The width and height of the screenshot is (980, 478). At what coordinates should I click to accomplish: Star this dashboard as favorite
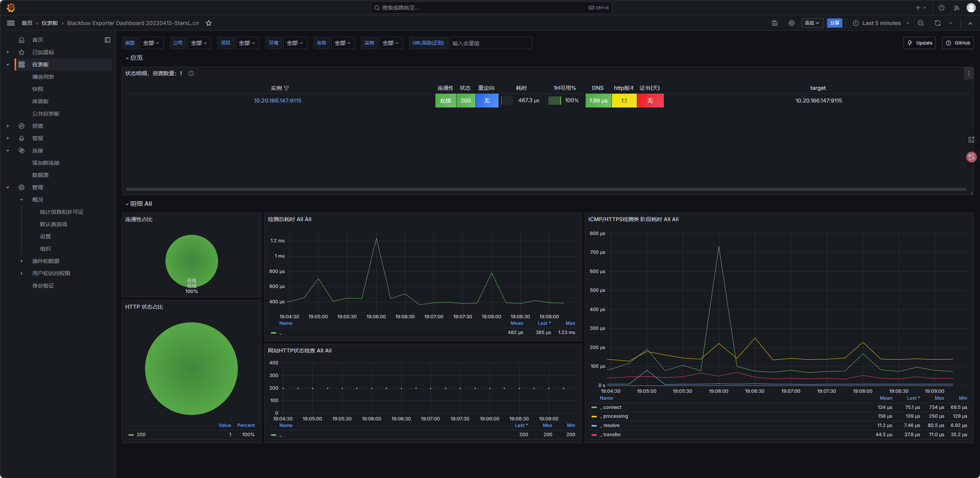click(209, 23)
